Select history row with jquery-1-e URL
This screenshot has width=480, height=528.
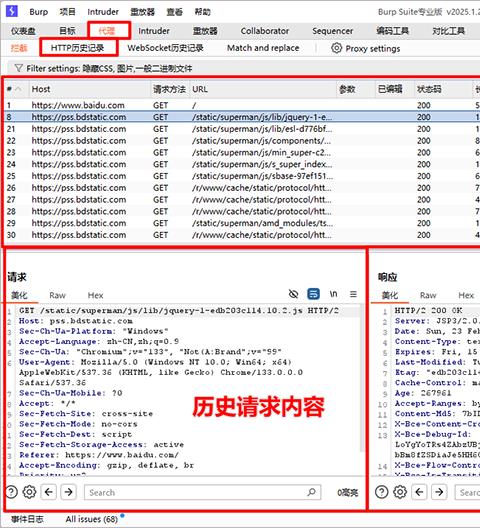[x=241, y=117]
